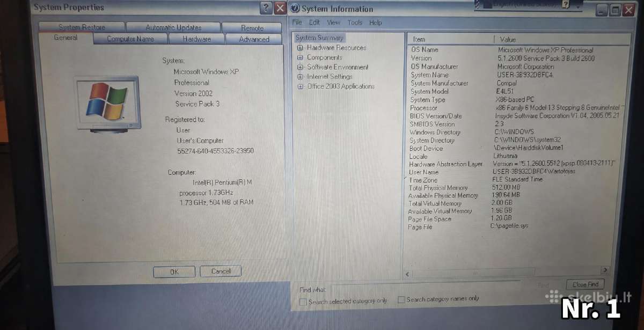This screenshot has height=330, width=644.
Task: Expand the Components tree node
Action: coord(300,57)
